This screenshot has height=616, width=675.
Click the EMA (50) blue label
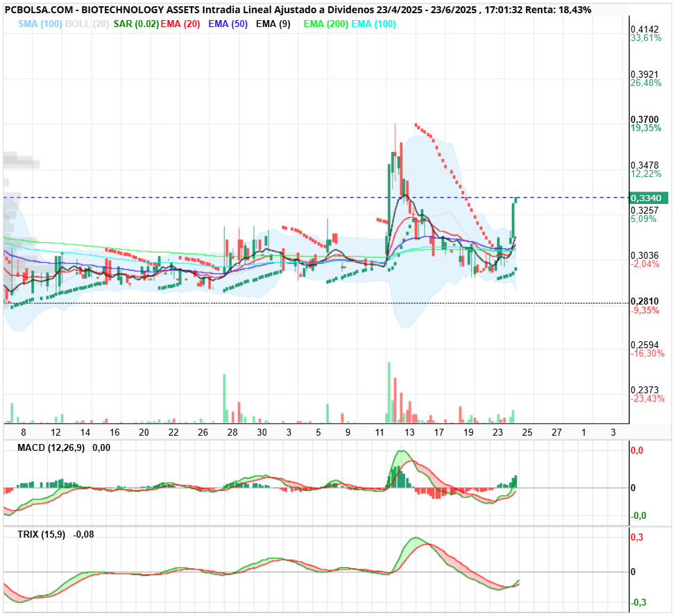[228, 24]
